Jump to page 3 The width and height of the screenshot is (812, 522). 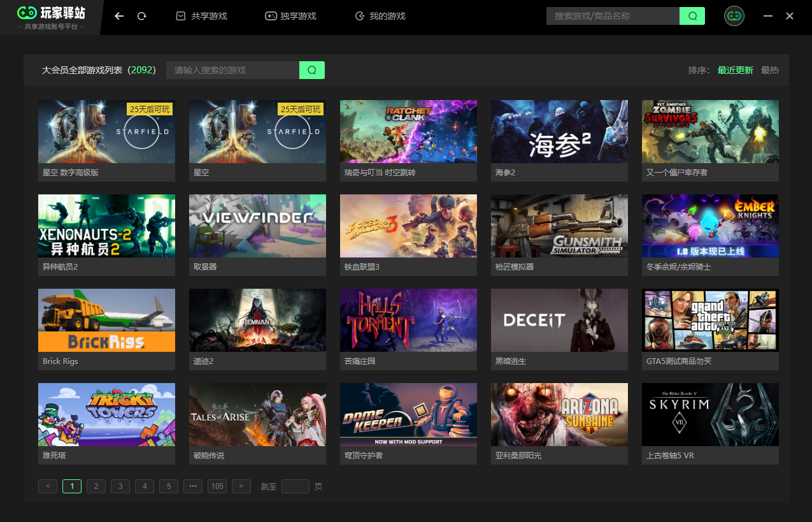click(x=120, y=486)
